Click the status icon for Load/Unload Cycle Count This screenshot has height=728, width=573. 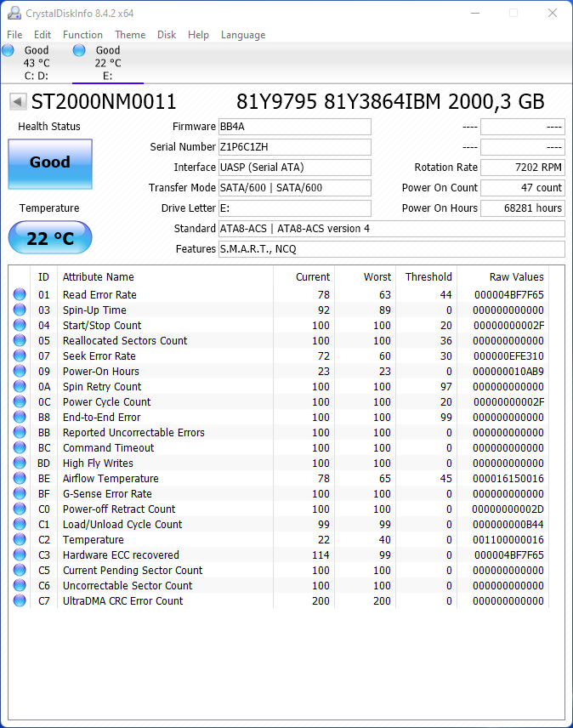pyautogui.click(x=20, y=524)
